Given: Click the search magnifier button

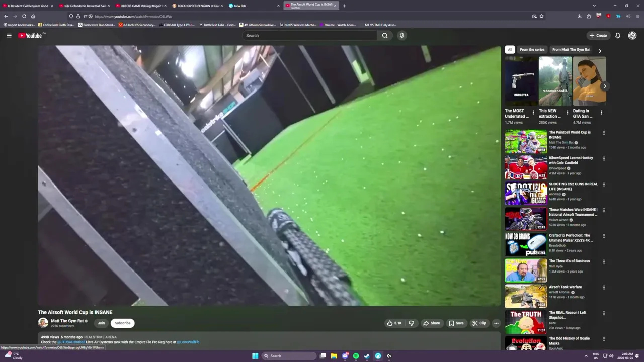Looking at the screenshot, I should coord(385,35).
